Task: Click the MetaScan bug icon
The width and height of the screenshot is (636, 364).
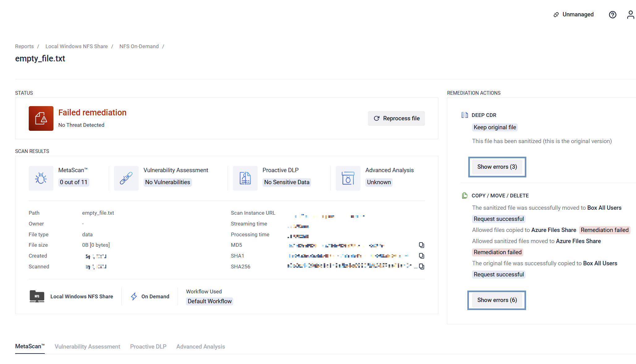Action: (41, 178)
